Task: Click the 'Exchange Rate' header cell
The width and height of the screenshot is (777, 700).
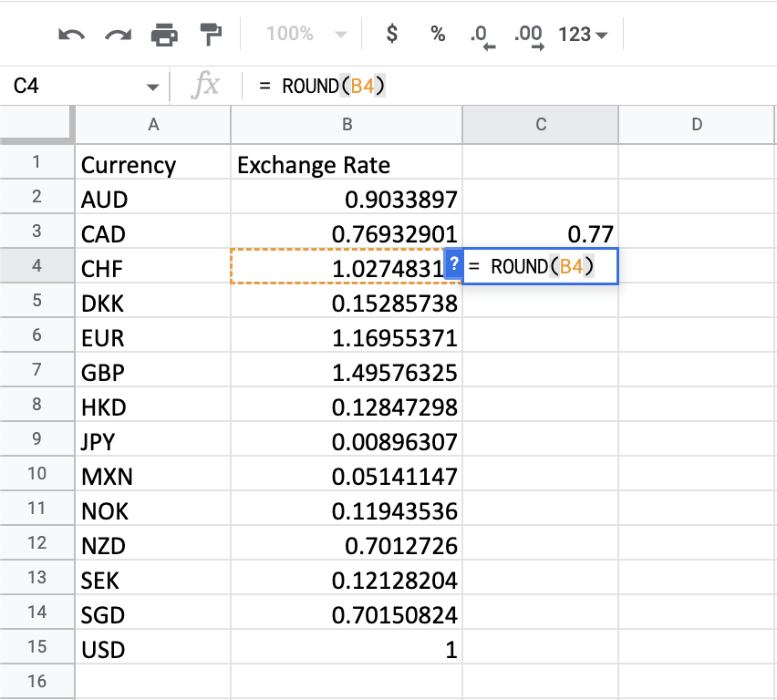Action: coord(347,162)
